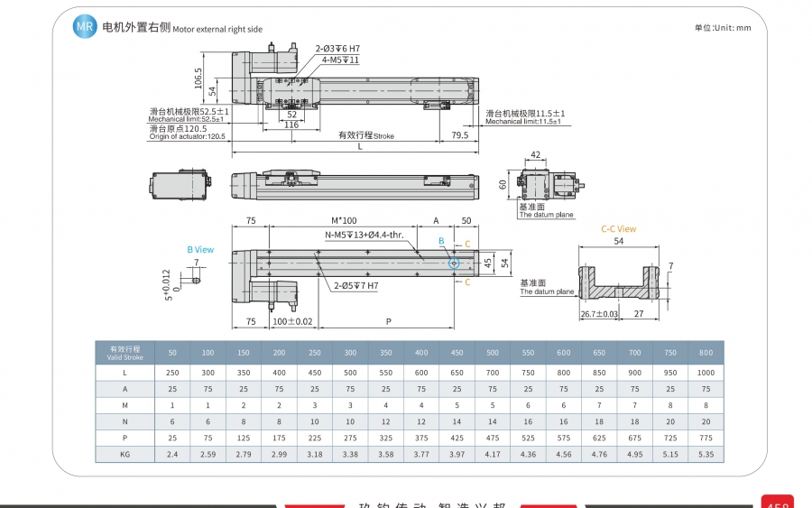Click the blue circled B detail marker
Screen dimensions: 812x508
point(454,263)
